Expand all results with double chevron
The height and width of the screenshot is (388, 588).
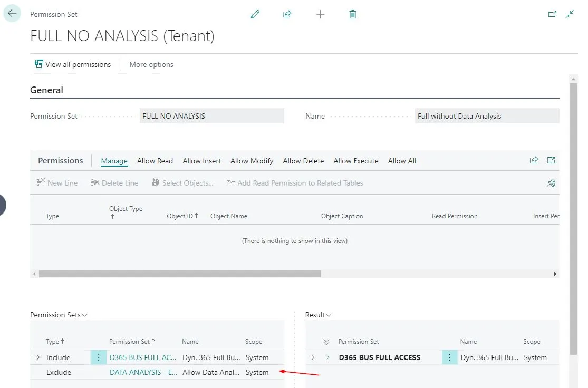(326, 342)
